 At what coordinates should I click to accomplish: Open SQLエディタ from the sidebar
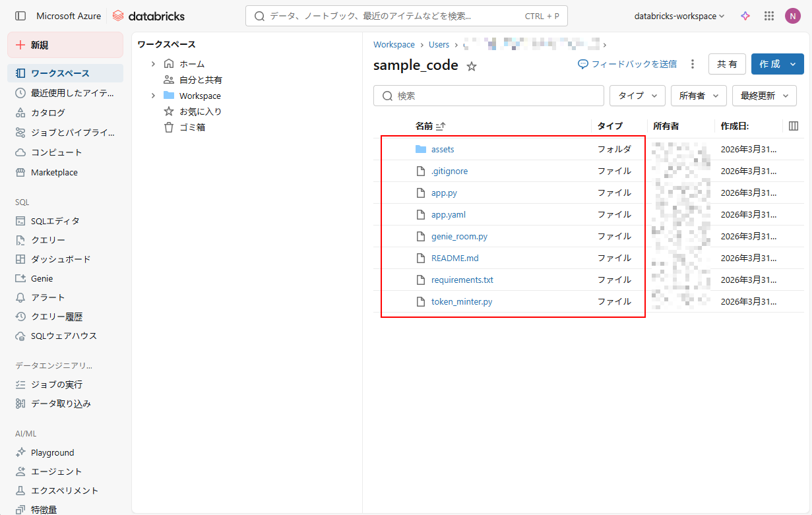(55, 221)
